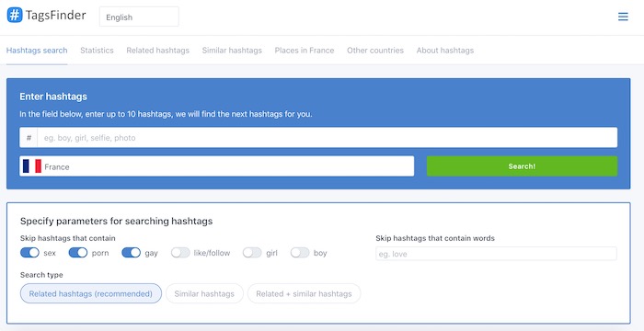Screen dimensions: 644x331
Task: Open Places in France tab
Action: pos(305,51)
